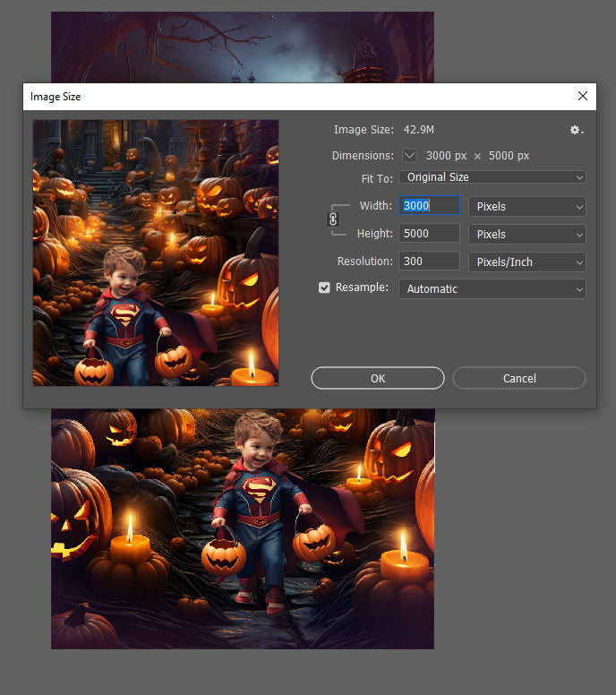Open the Image Size gear settings menu
Viewport: 616px width, 695px height.
[x=577, y=130]
